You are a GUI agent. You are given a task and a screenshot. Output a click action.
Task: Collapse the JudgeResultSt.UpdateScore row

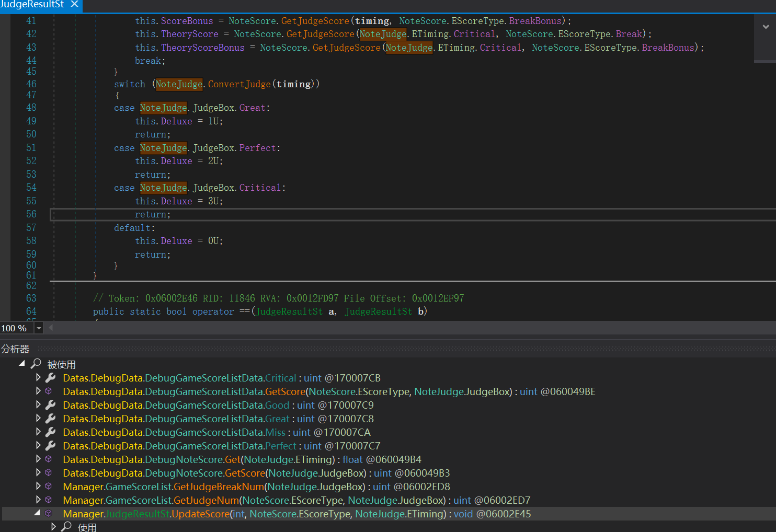point(37,513)
